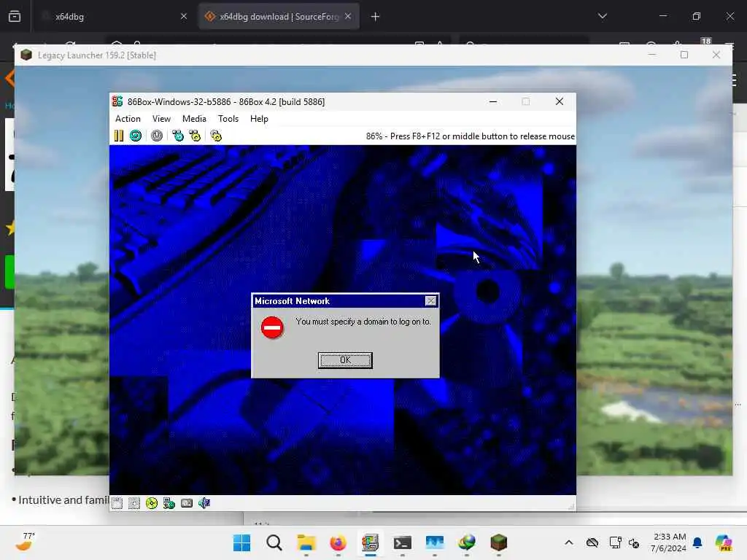
Task: Send Ctrl+Alt+Del via 86Box toolbar
Action: pos(178,136)
